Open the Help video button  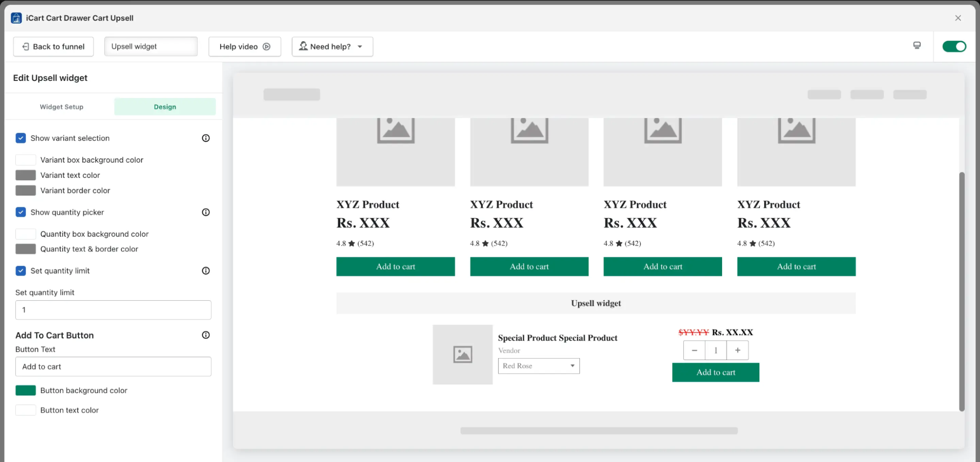point(245,47)
